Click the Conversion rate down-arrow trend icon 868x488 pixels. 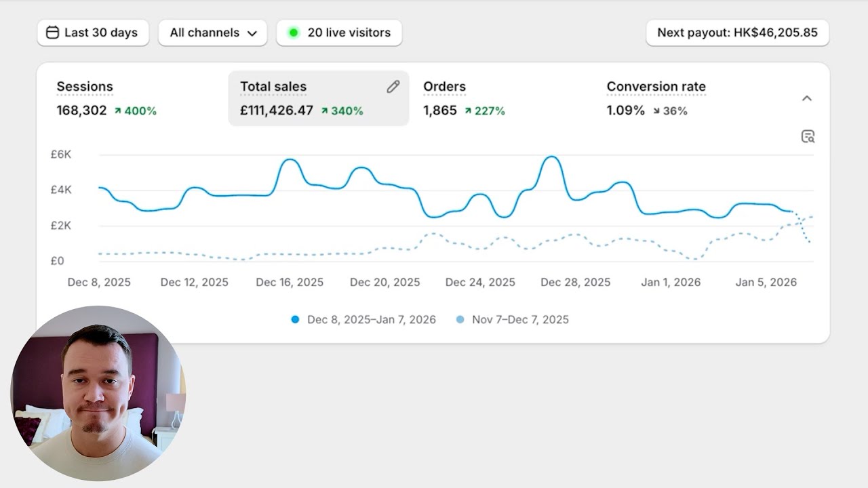[656, 110]
